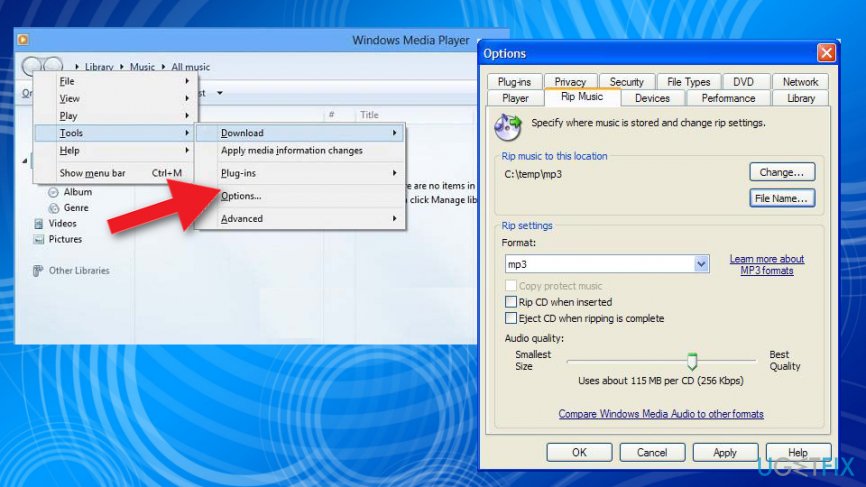Click the Change... button for rip location

point(781,172)
